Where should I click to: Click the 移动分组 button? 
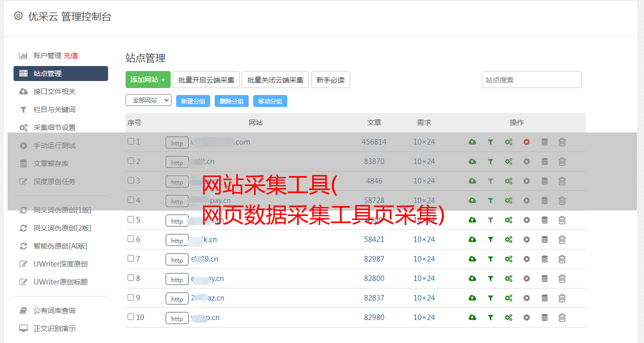(x=270, y=101)
